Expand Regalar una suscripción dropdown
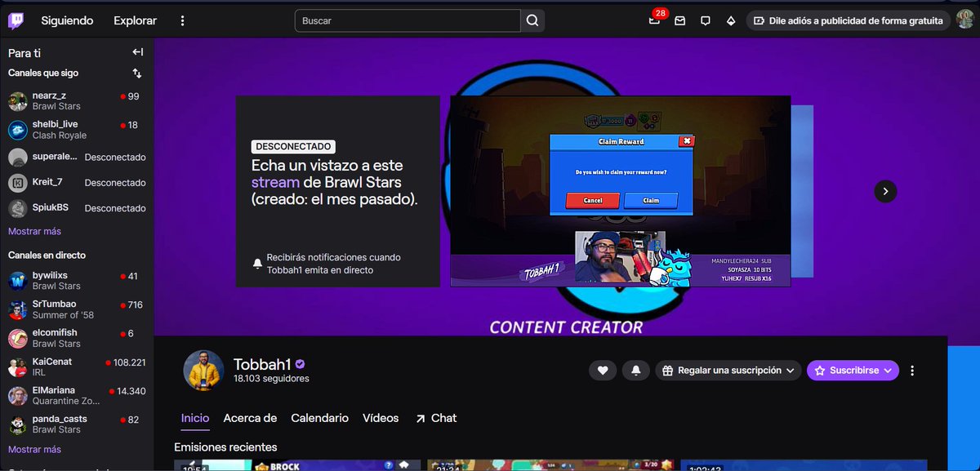The height and width of the screenshot is (471, 980). [728, 371]
